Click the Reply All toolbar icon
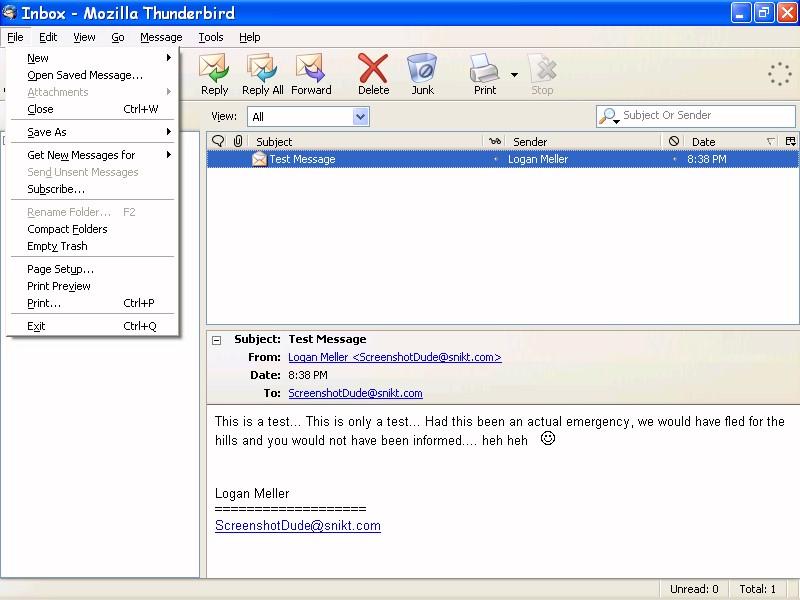This screenshot has width=800, height=600. point(262,74)
